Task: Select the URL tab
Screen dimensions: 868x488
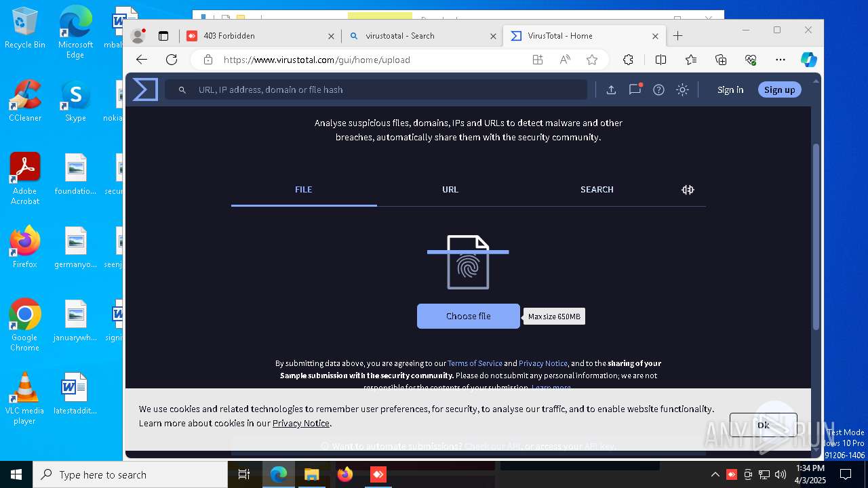Action: [450, 190]
